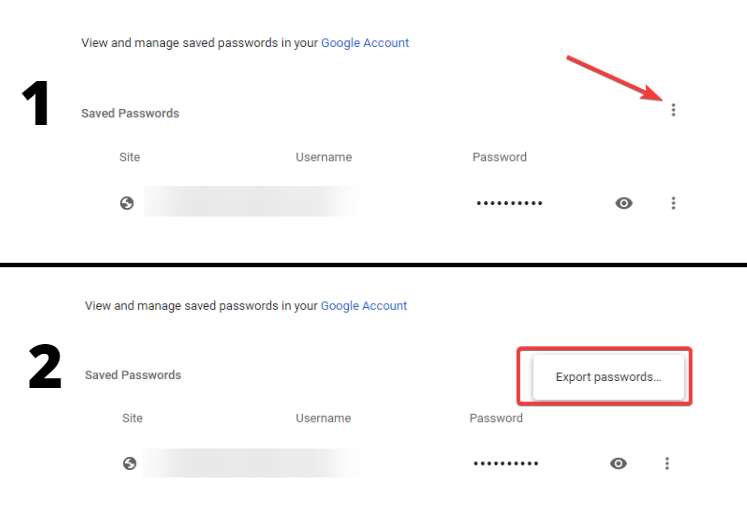Screen dimensions: 747x511
Task: Click the globe site icon in step 1
Action: 127,203
